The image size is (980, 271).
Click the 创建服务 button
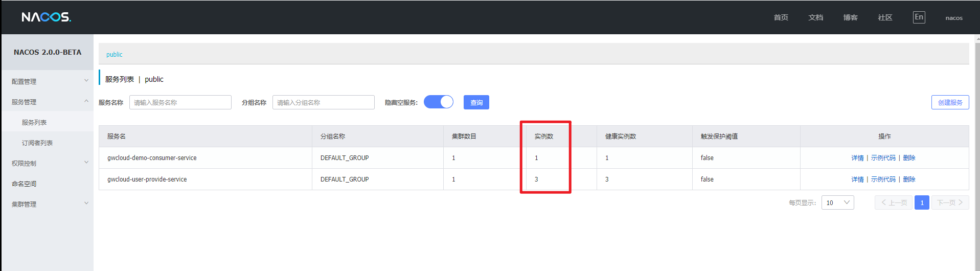click(950, 102)
